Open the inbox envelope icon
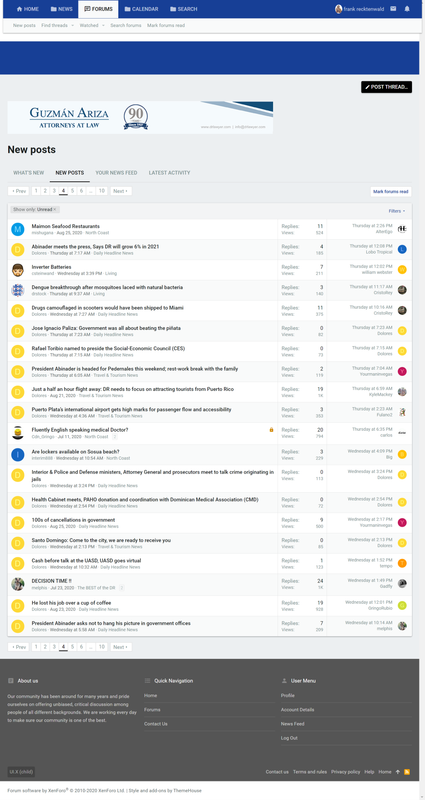The width and height of the screenshot is (425, 800). click(393, 9)
